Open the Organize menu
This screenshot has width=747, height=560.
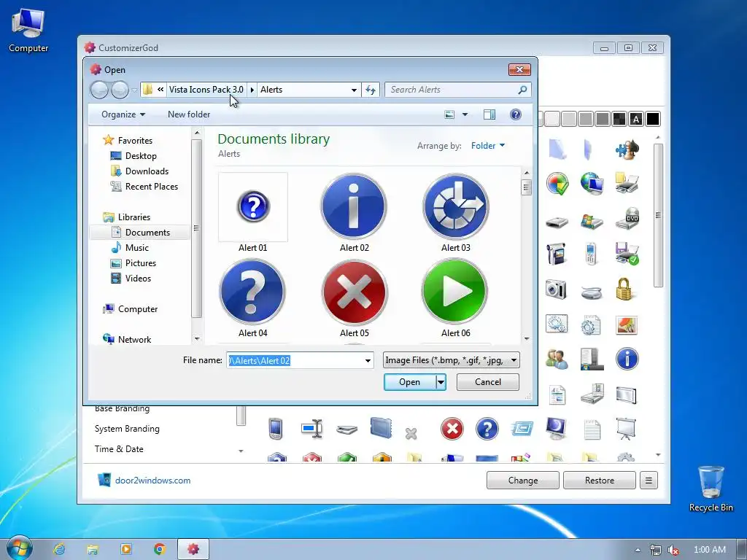tap(123, 114)
